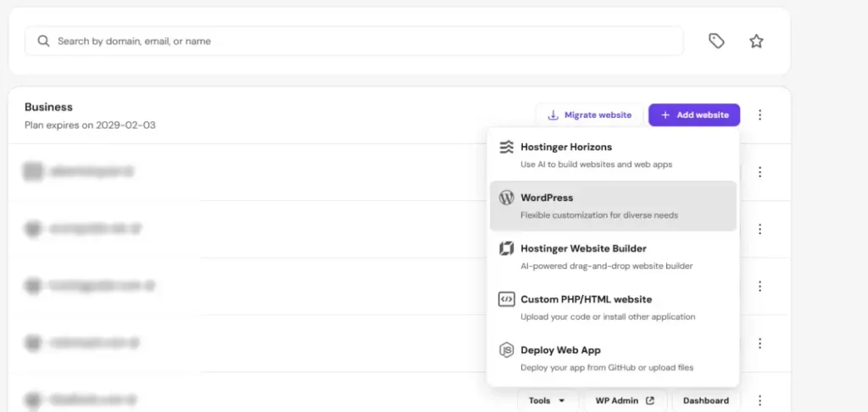868x412 pixels.
Task: Click 'Use AI to build websites' description
Action: click(596, 164)
